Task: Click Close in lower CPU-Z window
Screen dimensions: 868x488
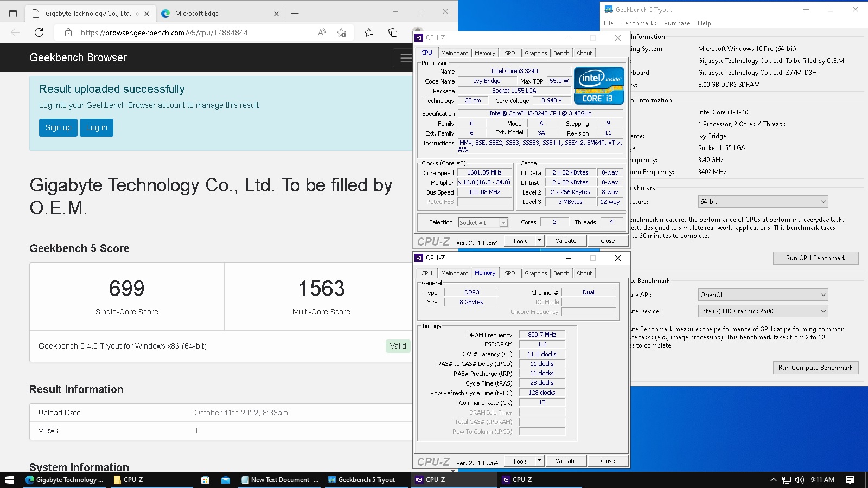Action: 608,461
